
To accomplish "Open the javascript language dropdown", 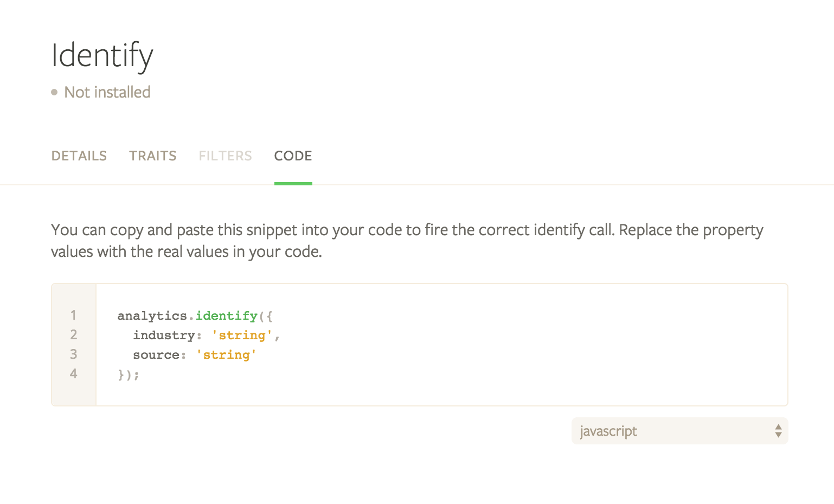I will coord(679,431).
